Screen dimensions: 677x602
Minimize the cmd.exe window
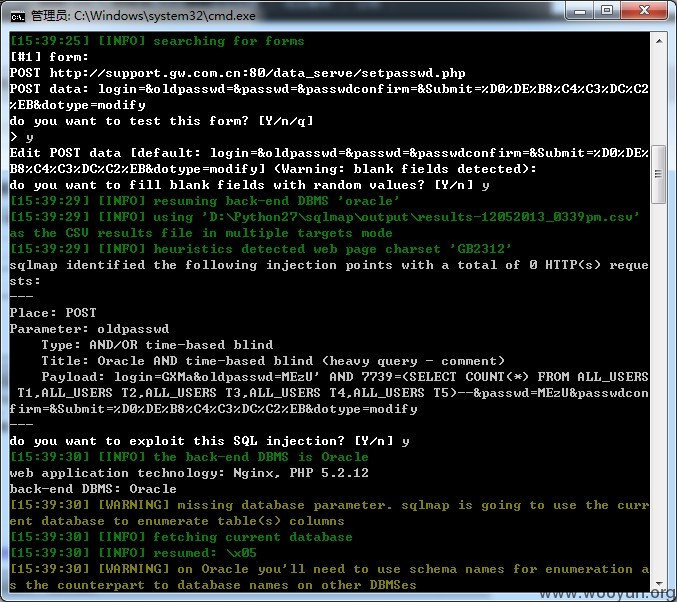point(580,11)
